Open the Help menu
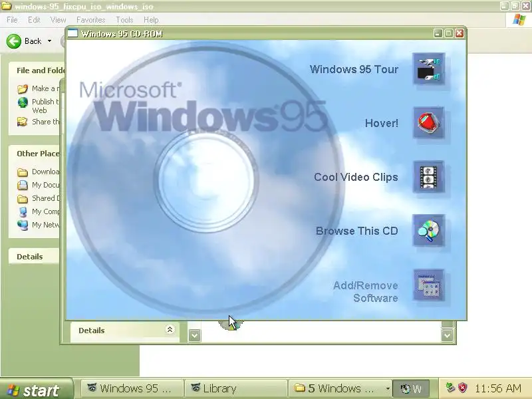Screen dimensions: 532x399 pyautogui.click(x=151, y=20)
